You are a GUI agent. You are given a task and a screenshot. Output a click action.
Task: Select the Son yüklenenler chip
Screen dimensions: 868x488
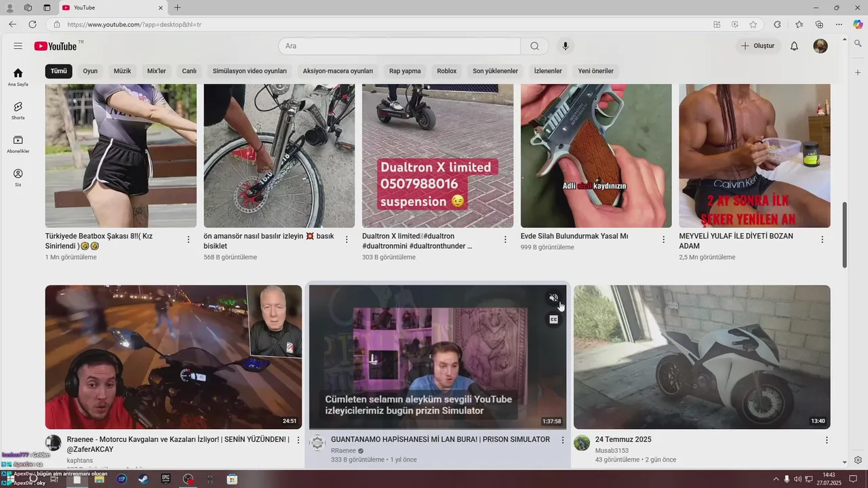(x=495, y=71)
